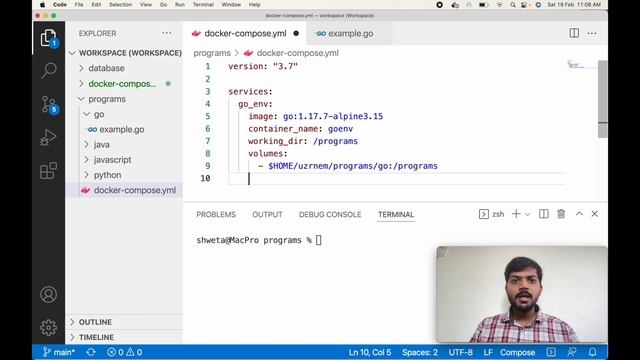
Task: Open the Search view in activity bar
Action: [x=49, y=71]
